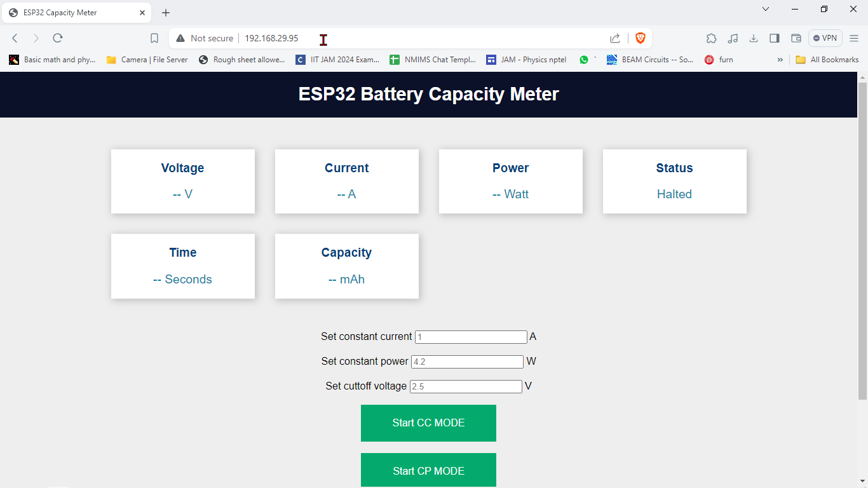Click the Not secure warning icon

tap(180, 38)
